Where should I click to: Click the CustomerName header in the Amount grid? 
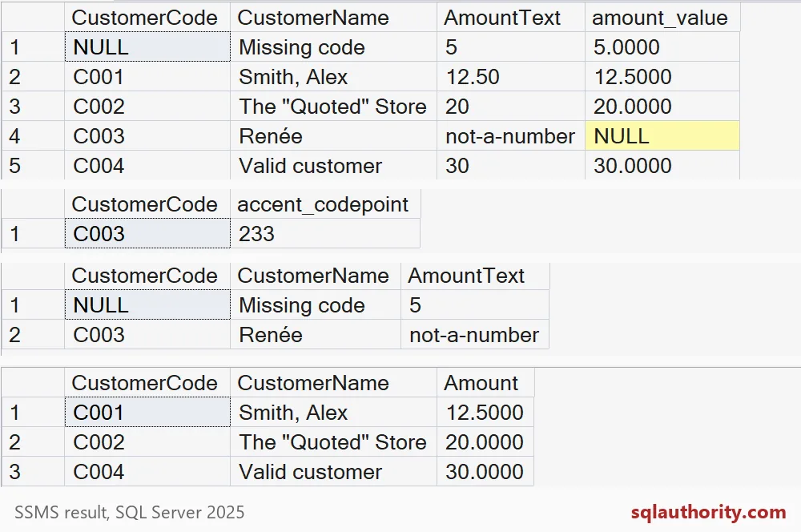click(333, 383)
